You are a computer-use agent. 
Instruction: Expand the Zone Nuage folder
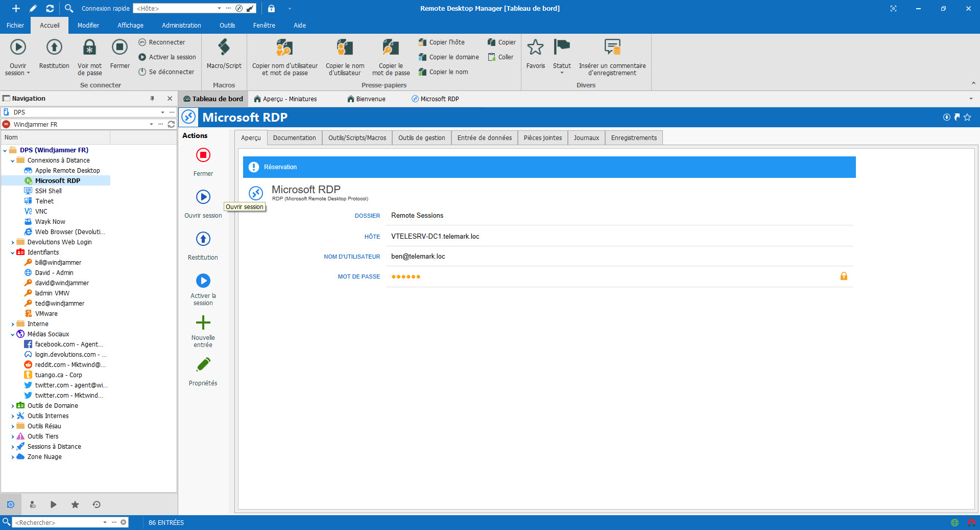[x=13, y=457]
